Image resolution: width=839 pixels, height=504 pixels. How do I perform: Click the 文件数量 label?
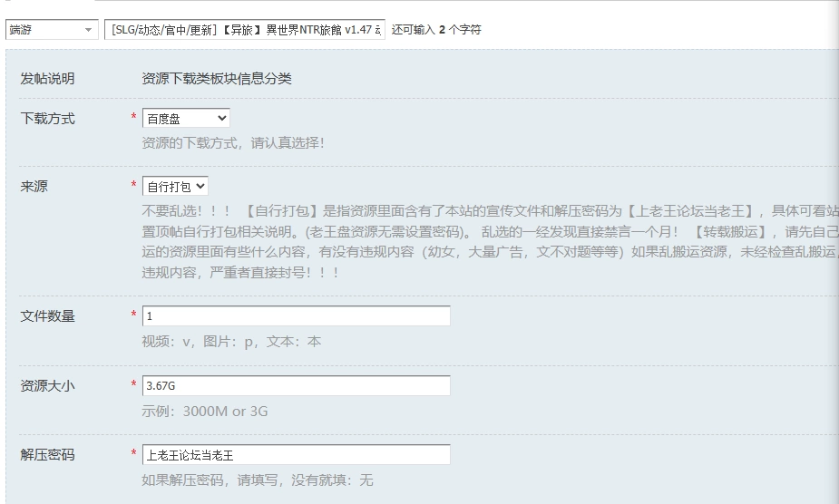(47, 316)
